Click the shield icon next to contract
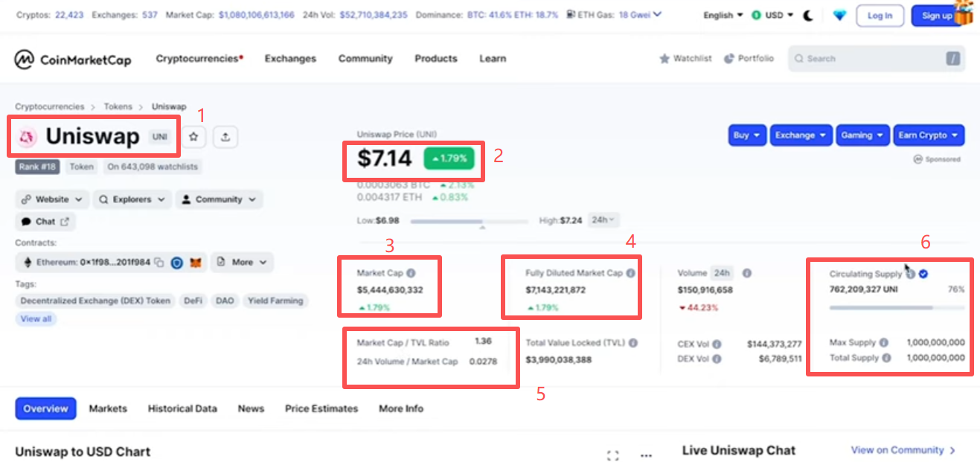Screen dimensions: 980x462 click(x=177, y=263)
